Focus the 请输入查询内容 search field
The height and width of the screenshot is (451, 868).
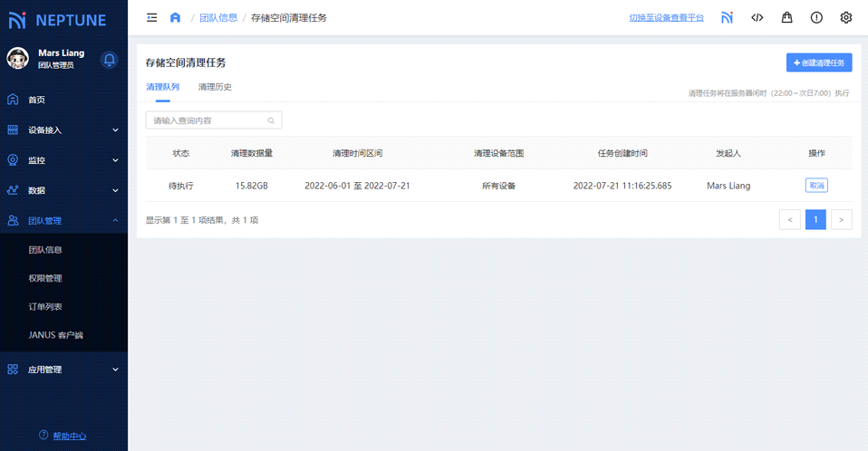pos(208,120)
